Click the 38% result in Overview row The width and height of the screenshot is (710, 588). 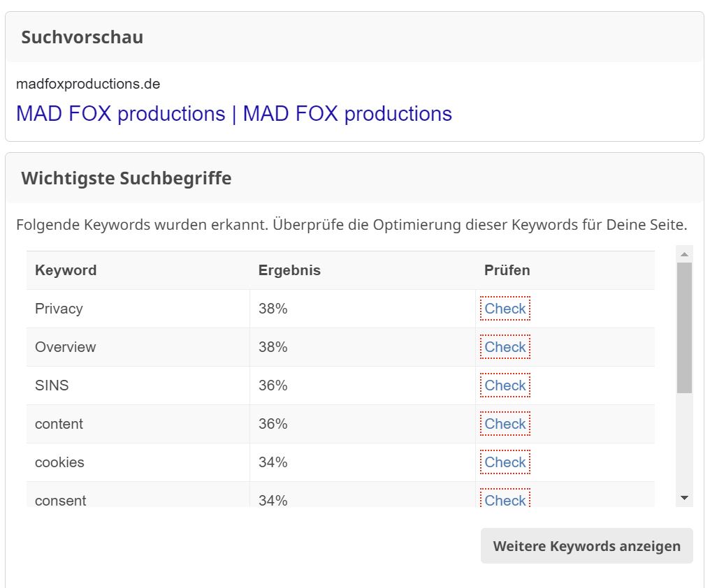(x=273, y=347)
